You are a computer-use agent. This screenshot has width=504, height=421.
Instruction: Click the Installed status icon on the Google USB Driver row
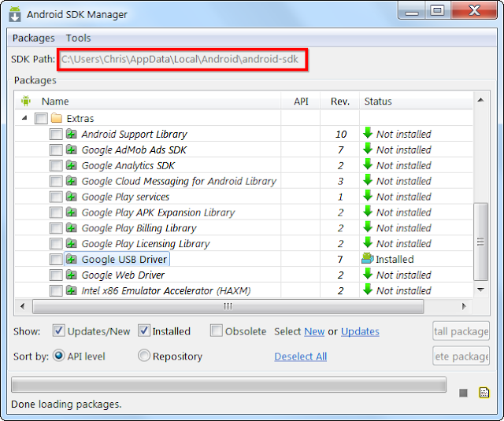click(x=368, y=258)
